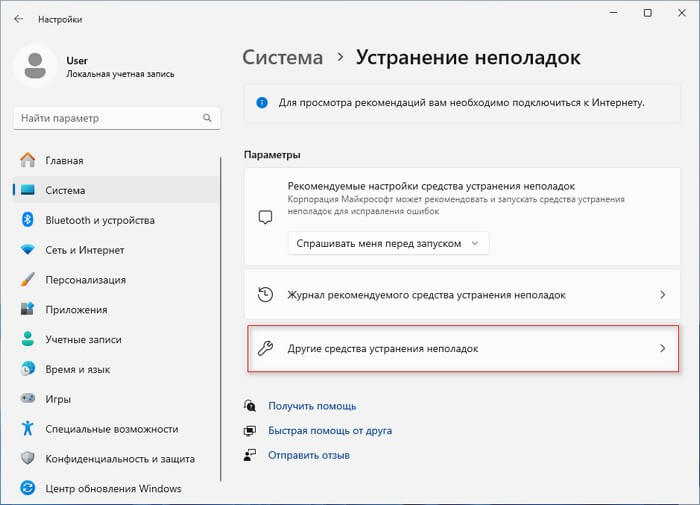Image resolution: width=700 pixels, height=505 pixels.
Task: Click the Локальная учетная запись label
Action: coord(120,74)
